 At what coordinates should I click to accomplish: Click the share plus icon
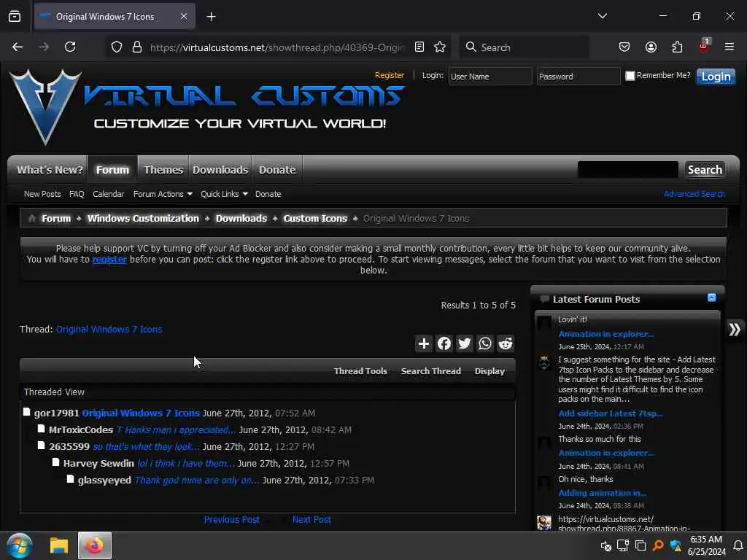tap(424, 343)
